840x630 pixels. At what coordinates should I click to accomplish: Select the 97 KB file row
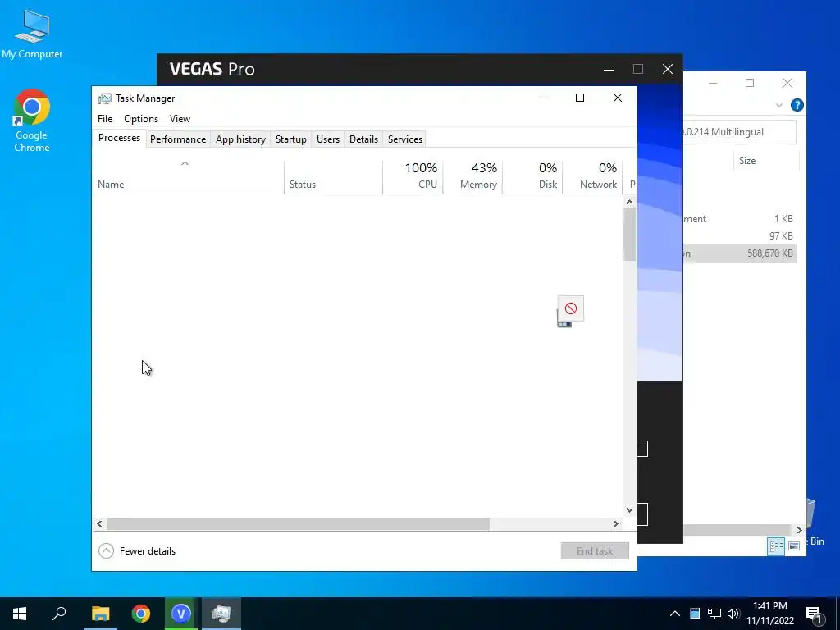740,236
